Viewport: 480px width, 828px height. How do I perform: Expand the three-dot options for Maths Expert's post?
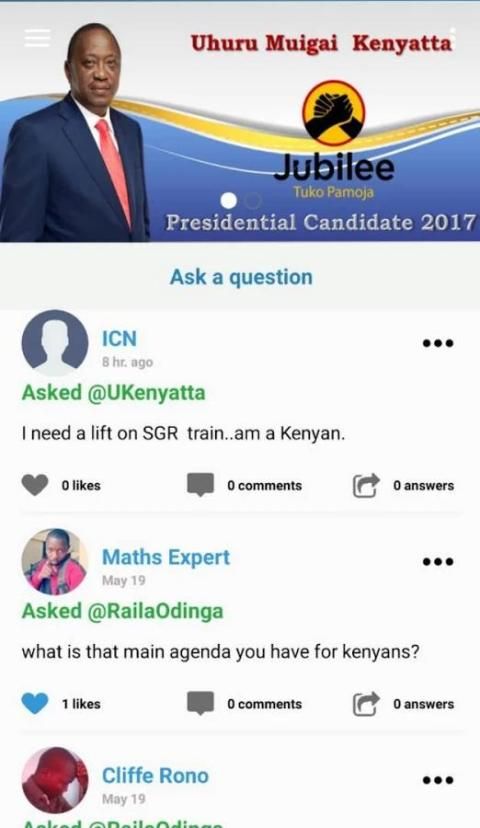438,561
